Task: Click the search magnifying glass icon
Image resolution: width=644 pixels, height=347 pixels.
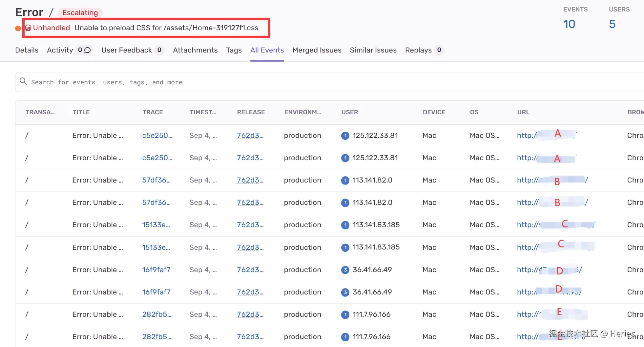Action: click(23, 81)
